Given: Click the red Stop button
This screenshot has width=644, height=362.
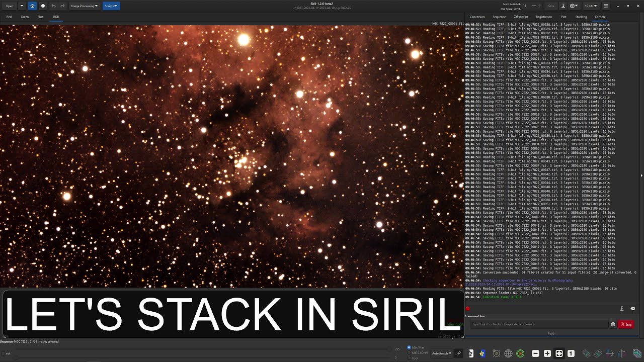Looking at the screenshot, I should click(626, 324).
